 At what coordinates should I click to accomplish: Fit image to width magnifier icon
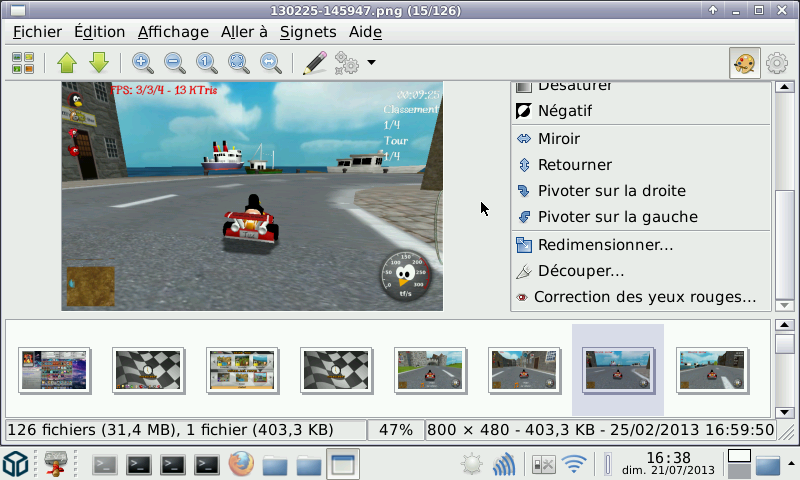270,63
